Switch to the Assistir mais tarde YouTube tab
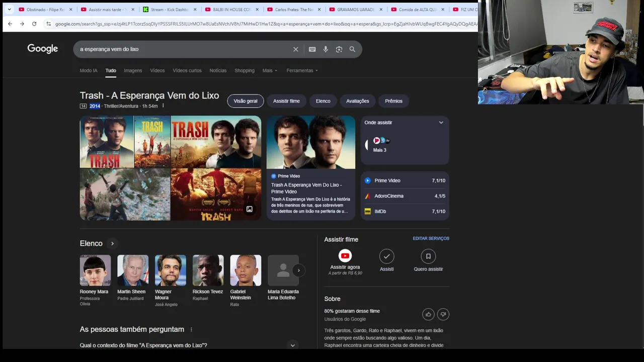This screenshot has width=644, height=362. click(108, 10)
